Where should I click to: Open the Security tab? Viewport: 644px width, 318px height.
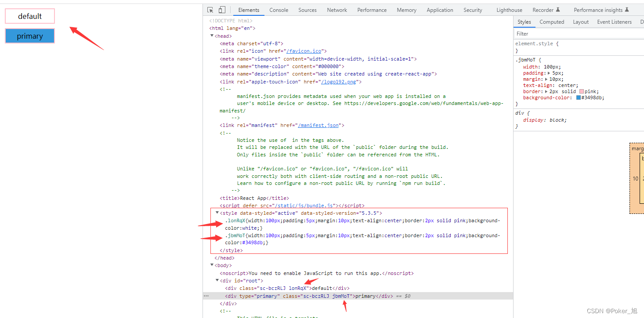(x=473, y=10)
